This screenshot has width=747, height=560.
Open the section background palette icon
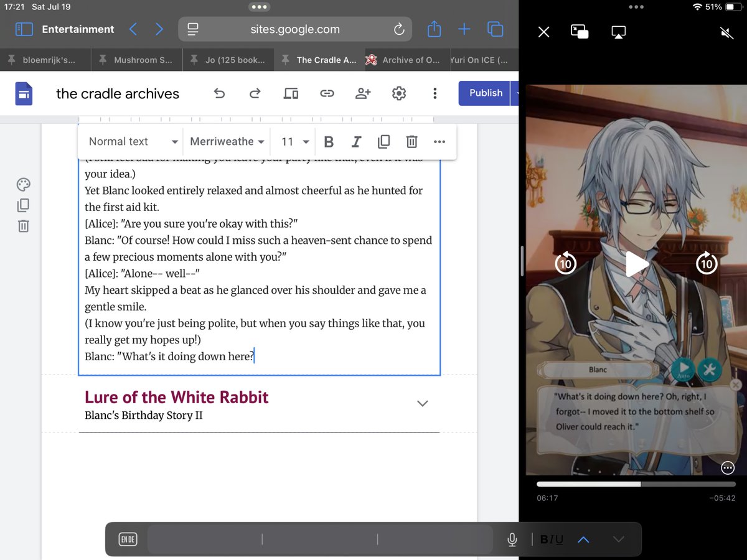[x=23, y=184]
